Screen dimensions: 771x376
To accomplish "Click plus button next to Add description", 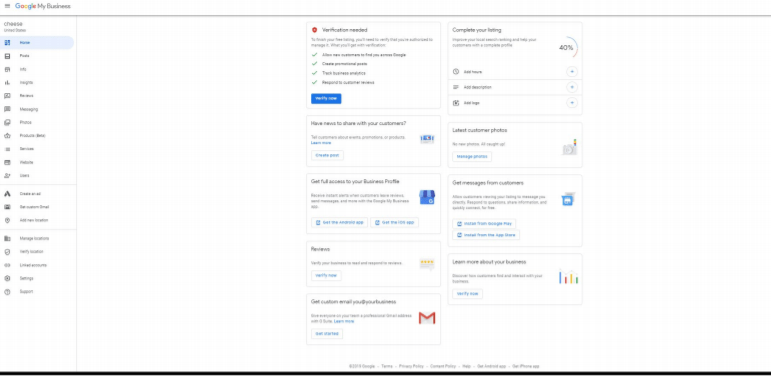I will point(571,87).
